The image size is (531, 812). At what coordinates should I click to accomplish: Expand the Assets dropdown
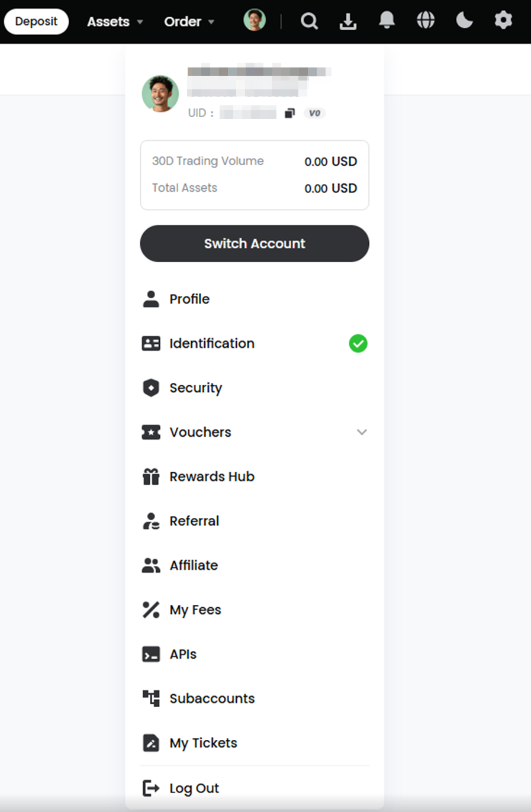click(x=115, y=22)
